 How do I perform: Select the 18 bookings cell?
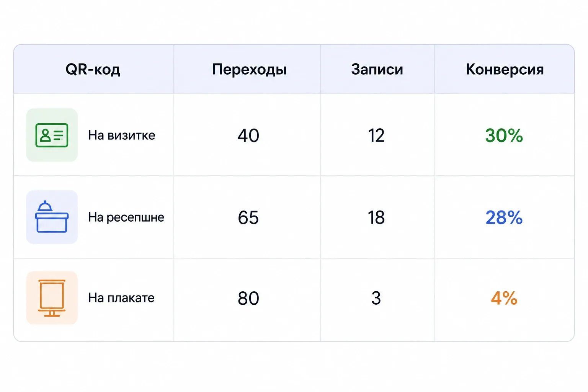(376, 218)
